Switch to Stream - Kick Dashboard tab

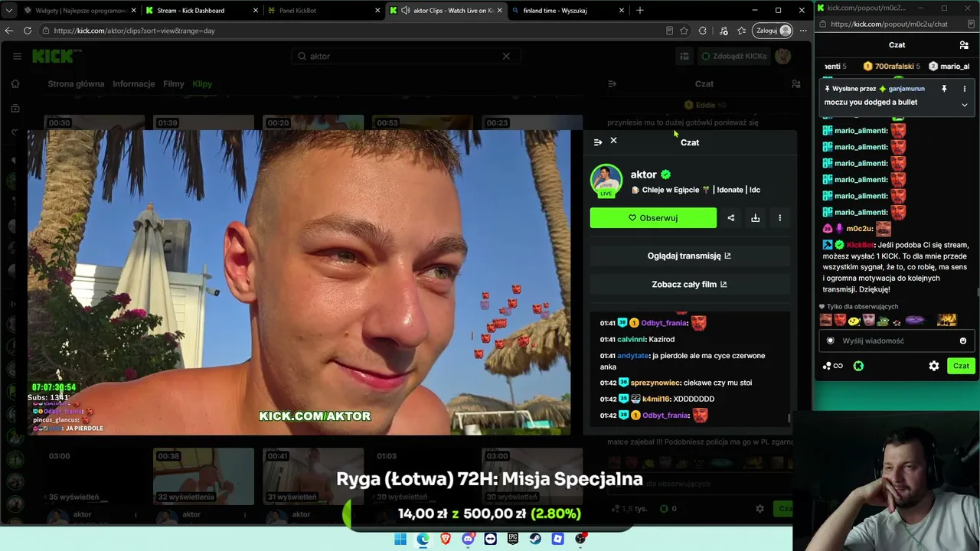pos(202,11)
